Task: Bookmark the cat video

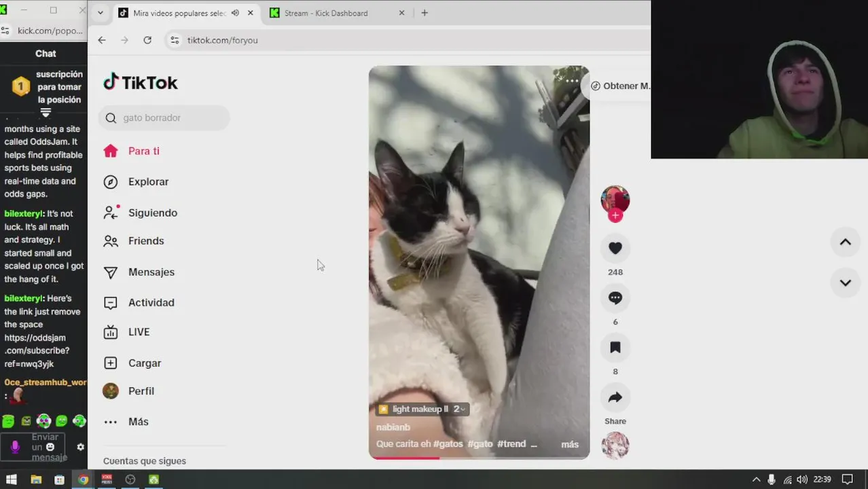Action: click(x=615, y=347)
